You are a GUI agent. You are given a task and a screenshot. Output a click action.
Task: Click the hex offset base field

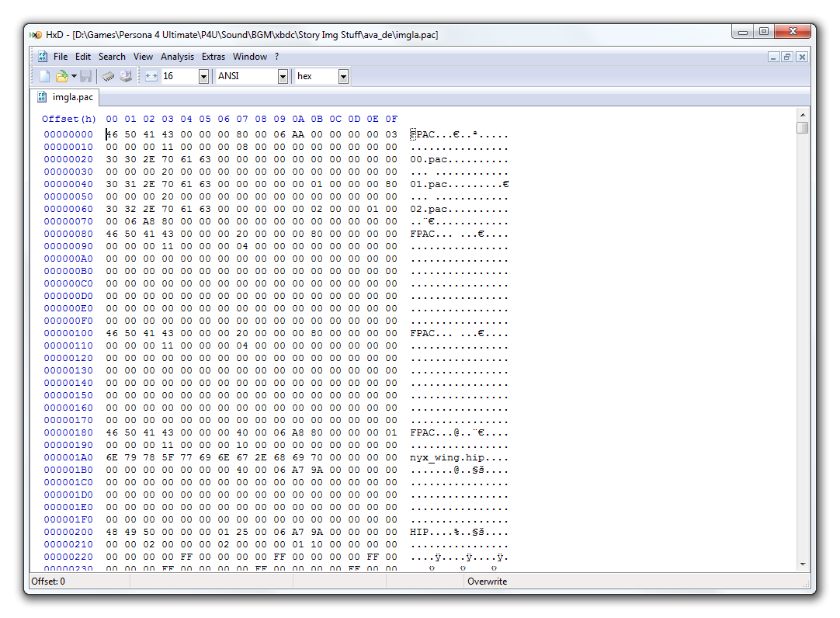pos(317,76)
